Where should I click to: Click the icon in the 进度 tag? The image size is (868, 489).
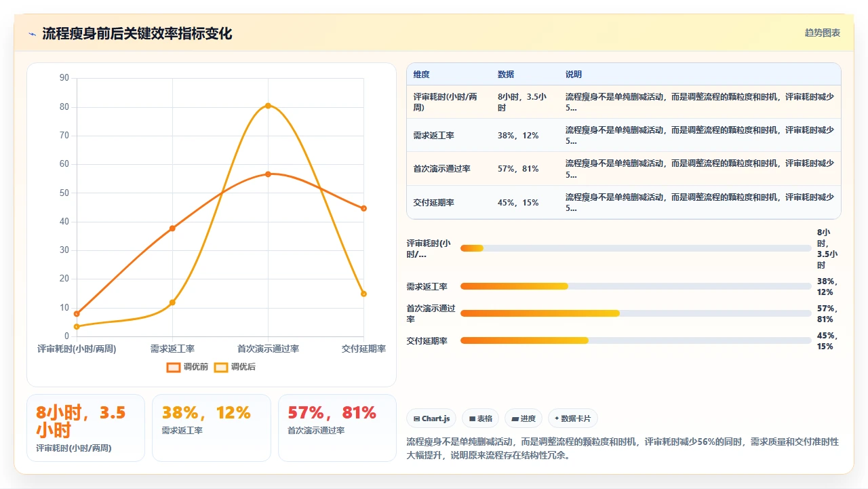[515, 419]
